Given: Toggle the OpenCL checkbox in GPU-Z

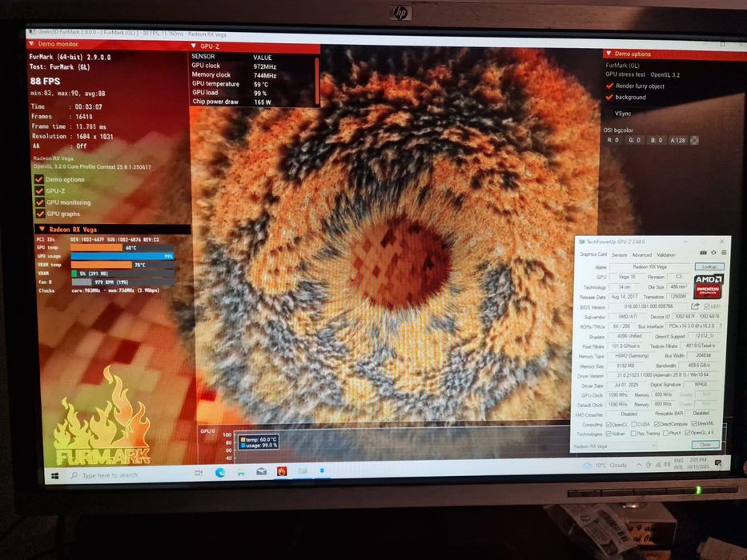Looking at the screenshot, I should point(608,424).
